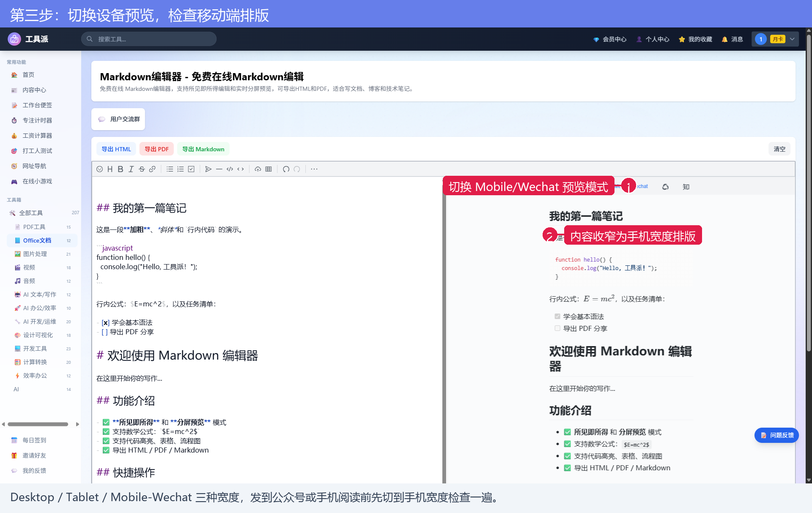Select the AI 文本/写作 category
Screen dimensions: 812x513
click(x=42, y=295)
